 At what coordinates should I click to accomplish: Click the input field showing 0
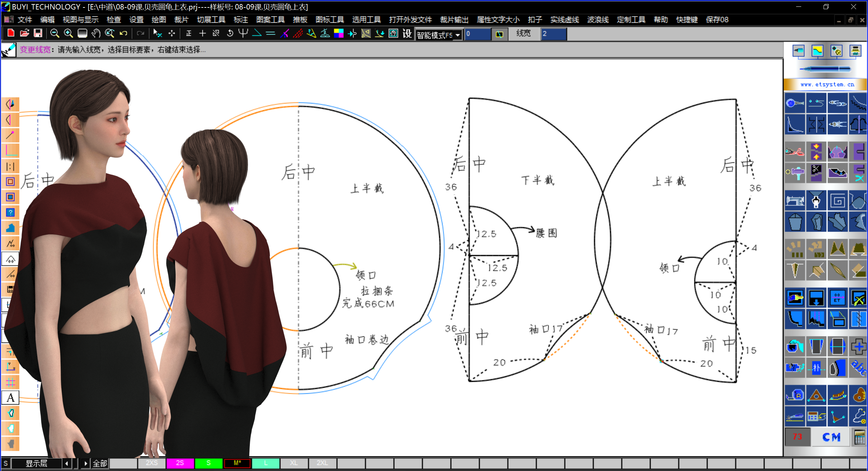(477, 34)
